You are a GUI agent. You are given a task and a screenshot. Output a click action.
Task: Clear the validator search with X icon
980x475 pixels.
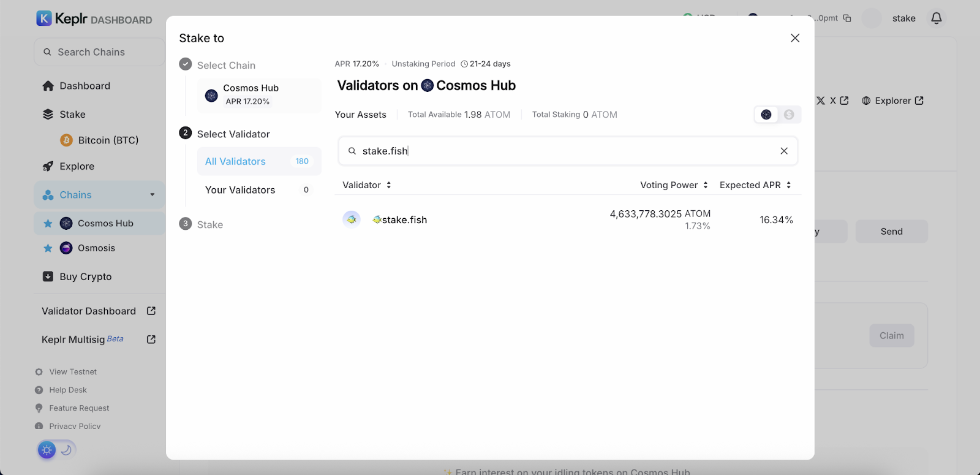pos(783,151)
